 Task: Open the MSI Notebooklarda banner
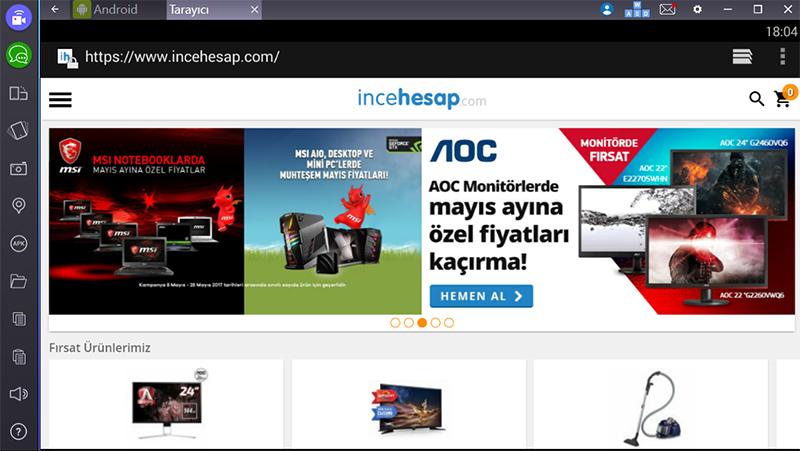click(146, 221)
